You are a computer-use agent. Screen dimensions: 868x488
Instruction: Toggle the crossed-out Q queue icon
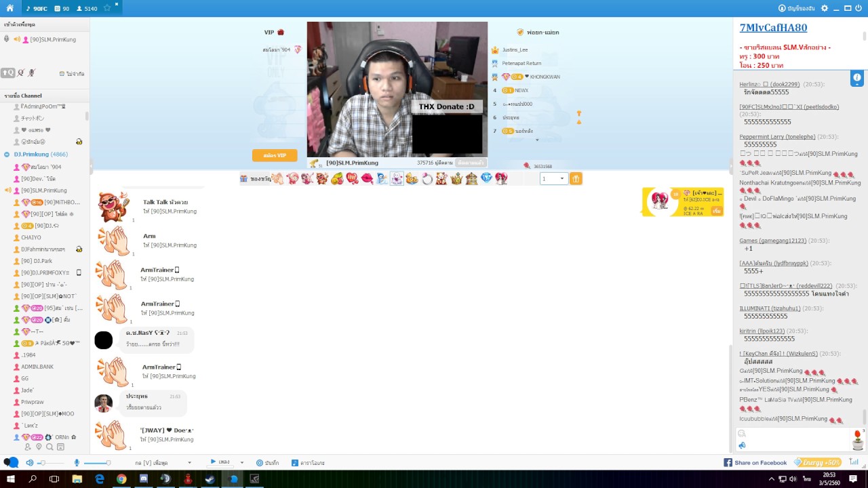[x=21, y=73]
